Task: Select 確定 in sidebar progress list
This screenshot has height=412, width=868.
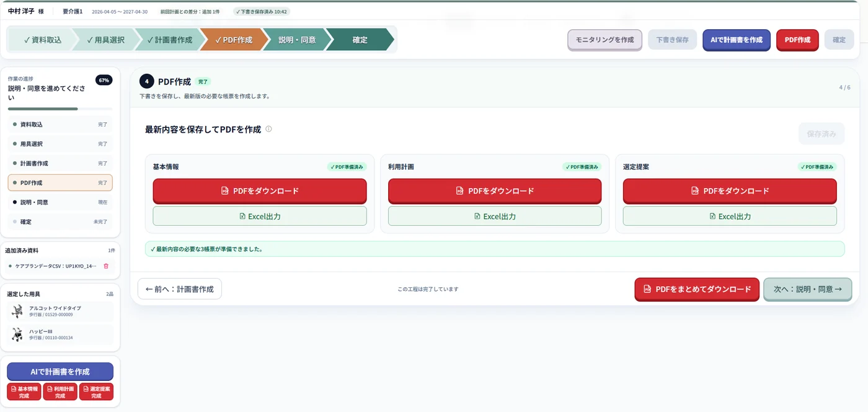Action: tap(60, 222)
